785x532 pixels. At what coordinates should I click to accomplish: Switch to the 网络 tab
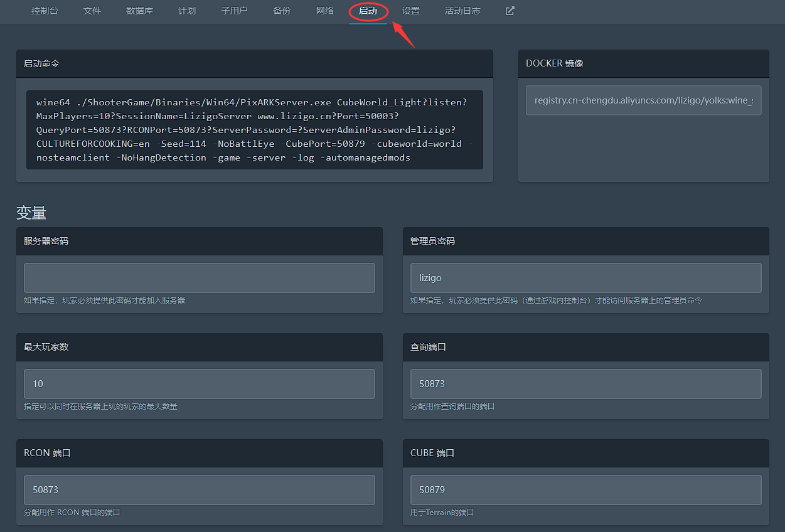point(325,11)
